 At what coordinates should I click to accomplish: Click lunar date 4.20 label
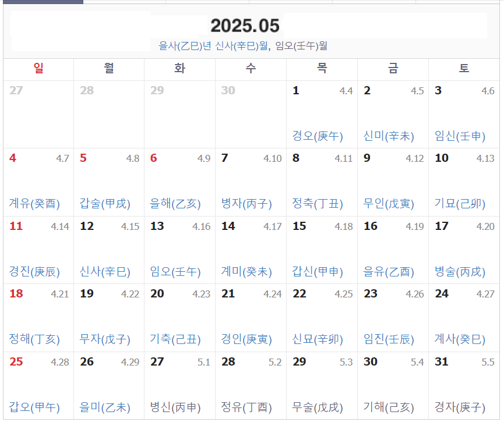pos(485,226)
